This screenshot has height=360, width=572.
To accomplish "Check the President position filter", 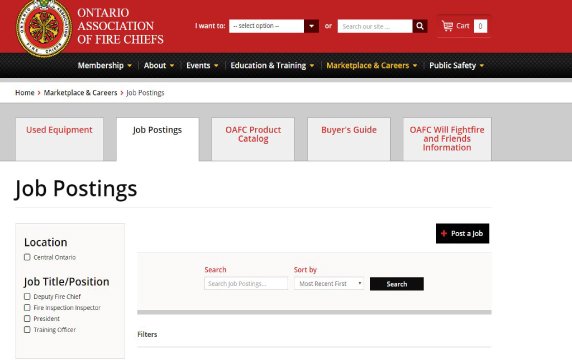I will (27, 318).
